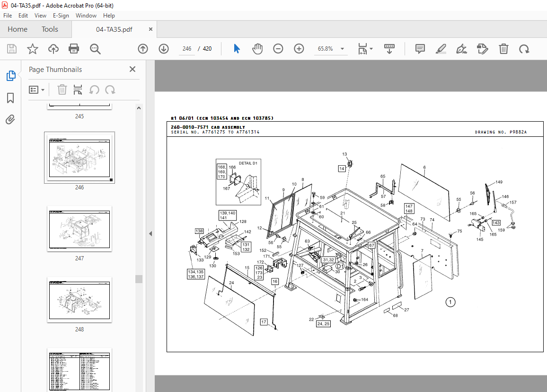Image resolution: width=547 pixels, height=392 pixels.
Task: Open the Edit menu
Action: point(23,15)
